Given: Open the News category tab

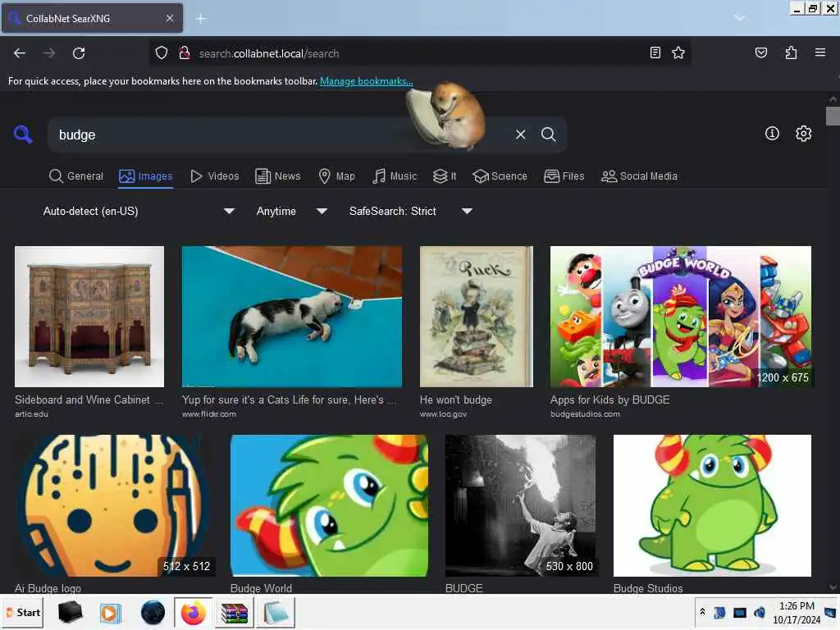Looking at the screenshot, I should 277,176.
